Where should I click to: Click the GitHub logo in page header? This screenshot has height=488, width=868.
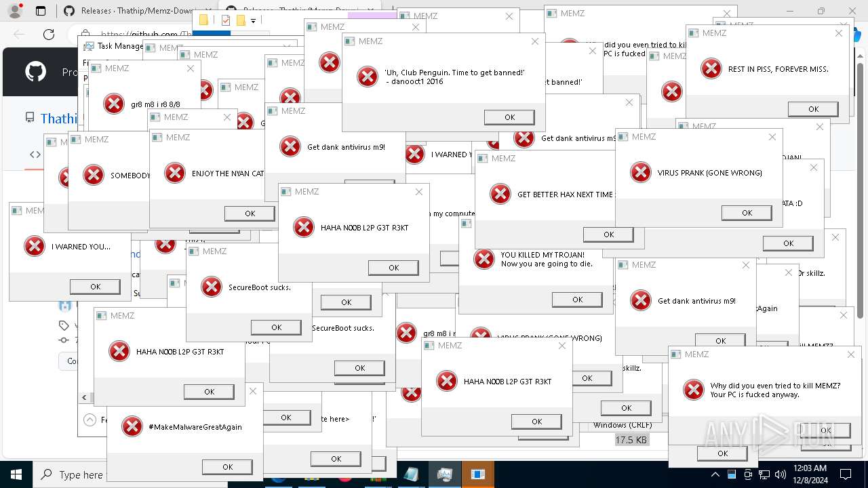tap(35, 72)
